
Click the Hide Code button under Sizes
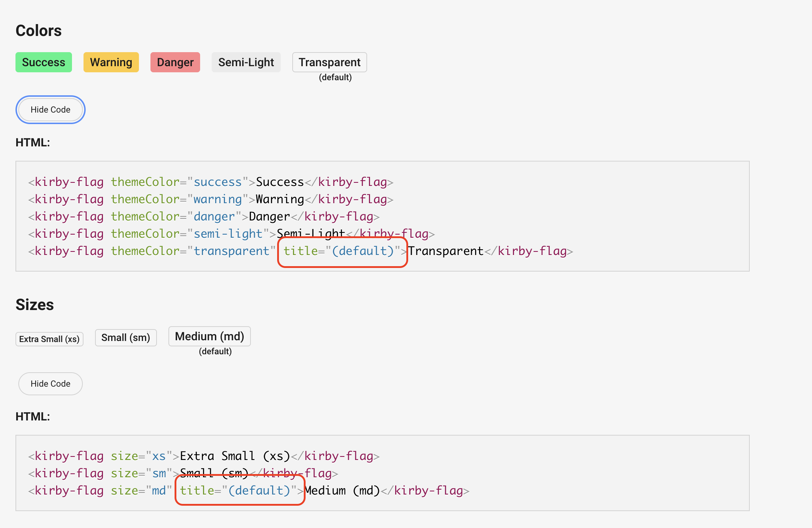(x=50, y=383)
